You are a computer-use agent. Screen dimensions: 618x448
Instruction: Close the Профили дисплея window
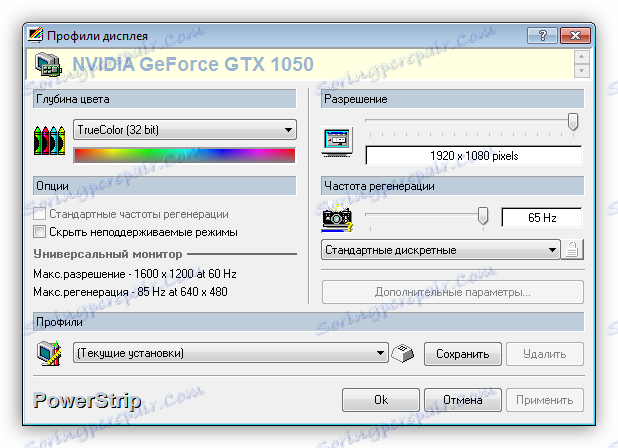(x=575, y=36)
